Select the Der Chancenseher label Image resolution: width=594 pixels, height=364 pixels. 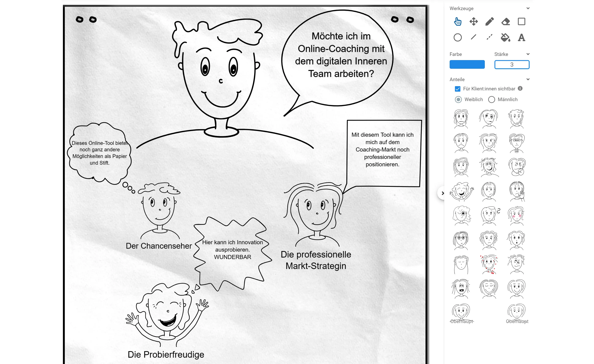[159, 246]
